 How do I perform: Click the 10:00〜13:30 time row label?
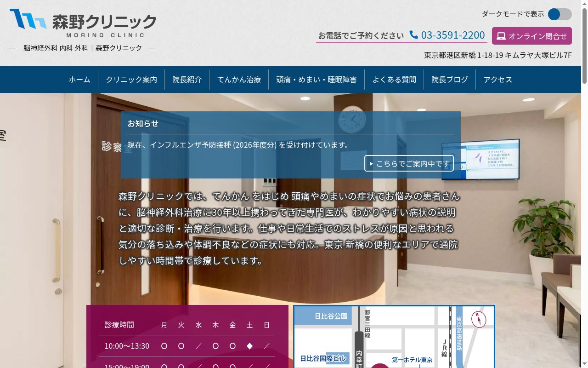click(x=127, y=346)
